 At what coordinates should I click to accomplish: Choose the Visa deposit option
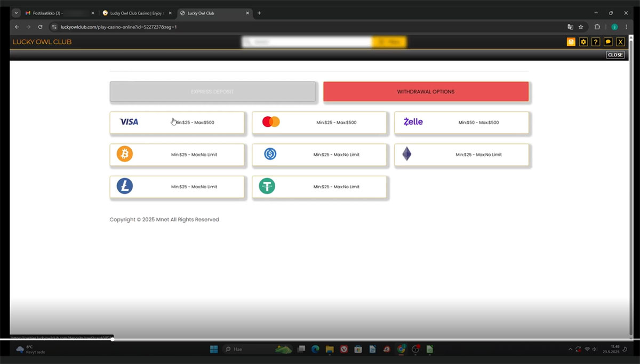tap(177, 123)
